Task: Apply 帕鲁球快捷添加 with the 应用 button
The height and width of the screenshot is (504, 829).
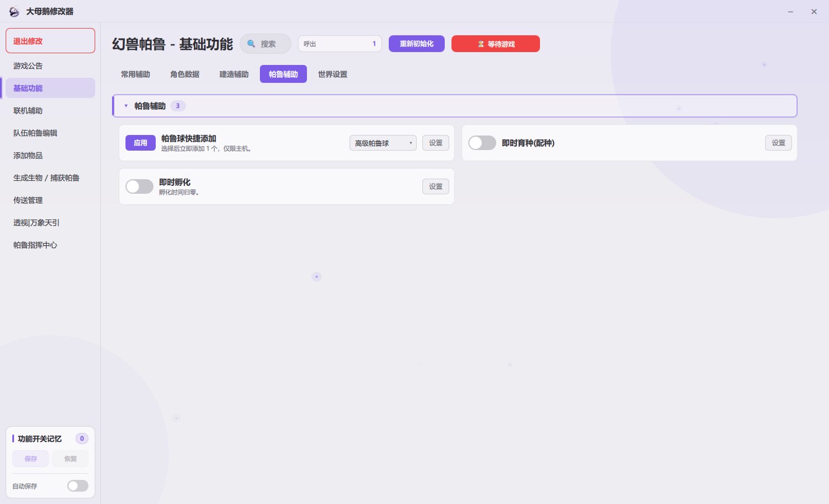Action: [141, 143]
